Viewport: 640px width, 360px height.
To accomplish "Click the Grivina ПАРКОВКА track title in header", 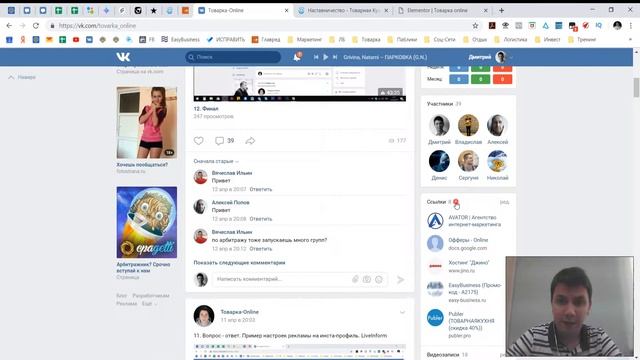I will [x=385, y=57].
